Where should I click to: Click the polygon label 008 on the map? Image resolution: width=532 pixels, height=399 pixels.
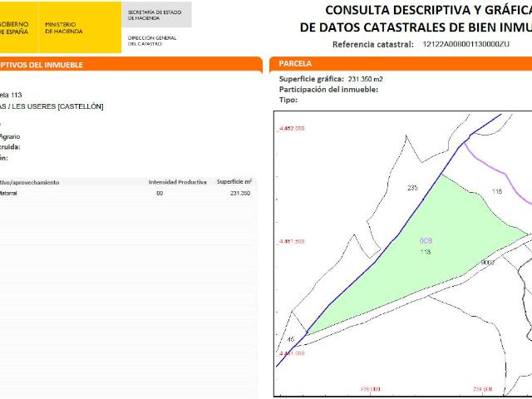426,240
